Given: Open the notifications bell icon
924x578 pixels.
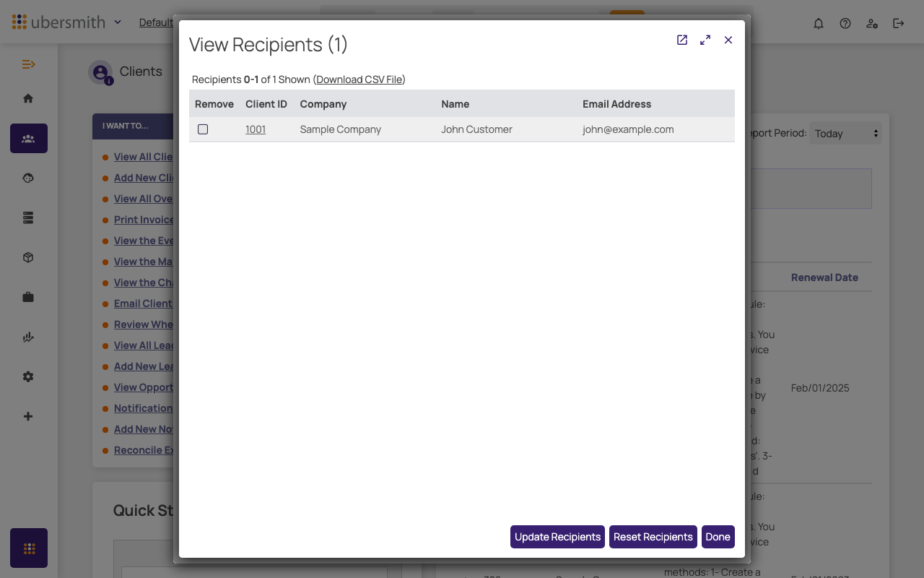Looking at the screenshot, I should tap(819, 23).
